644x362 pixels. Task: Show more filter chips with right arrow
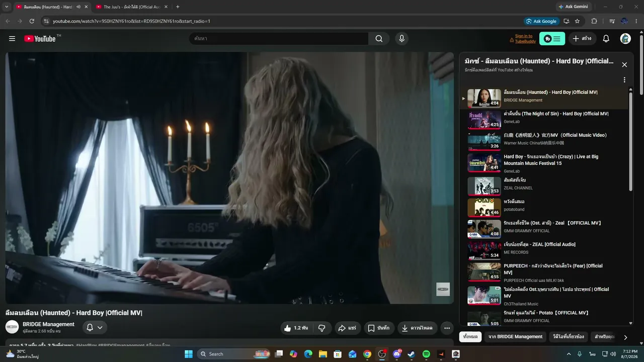click(625, 337)
